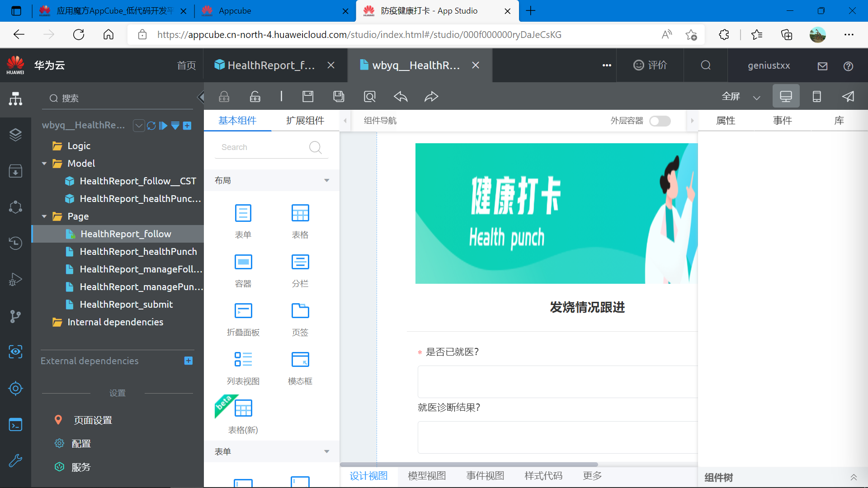868x488 pixels.
Task: Collapse the Model folder in the tree
Action: click(x=44, y=164)
